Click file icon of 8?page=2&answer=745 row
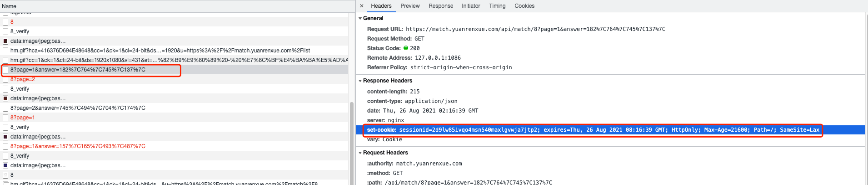The width and height of the screenshot is (868, 185). (x=5, y=108)
